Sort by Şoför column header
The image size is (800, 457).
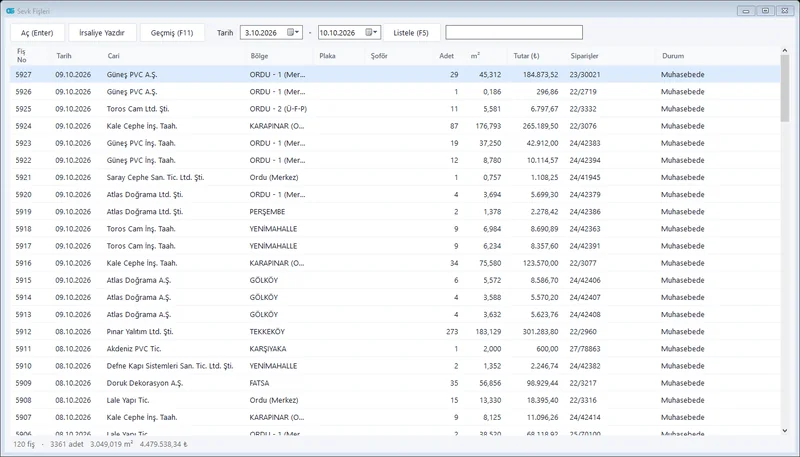tap(379, 56)
